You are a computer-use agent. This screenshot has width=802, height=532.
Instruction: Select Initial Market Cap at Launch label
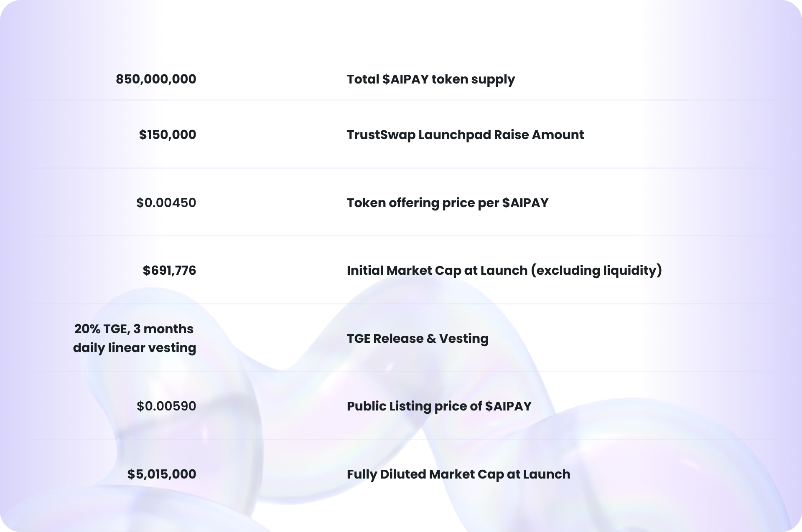click(437, 271)
